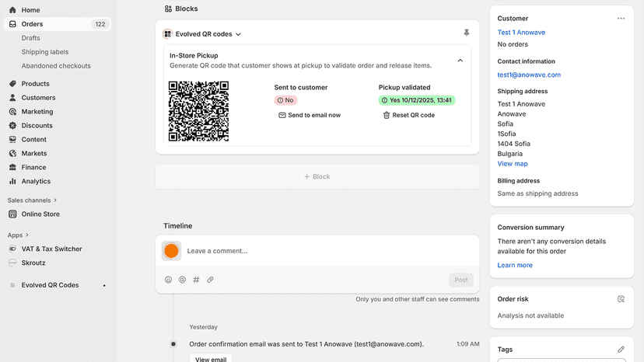Click the Discounts badge icon
This screenshot has height=362, width=644.
(x=12, y=126)
